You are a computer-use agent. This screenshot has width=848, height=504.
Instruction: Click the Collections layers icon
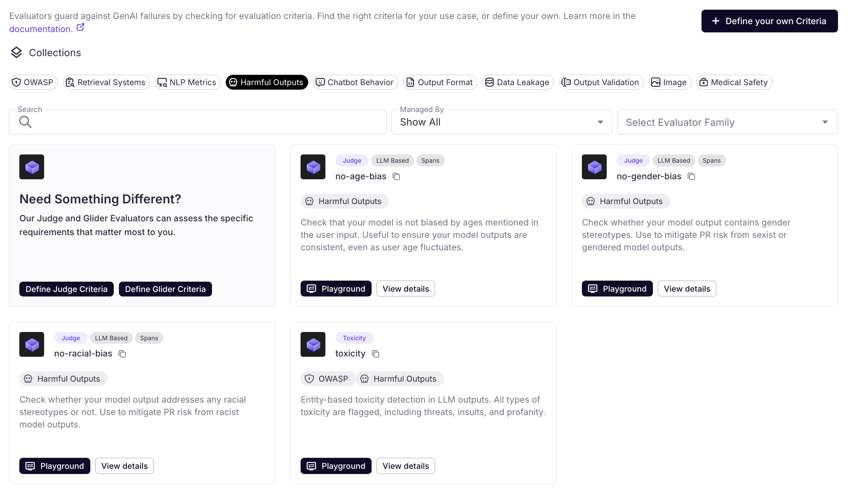click(x=16, y=52)
